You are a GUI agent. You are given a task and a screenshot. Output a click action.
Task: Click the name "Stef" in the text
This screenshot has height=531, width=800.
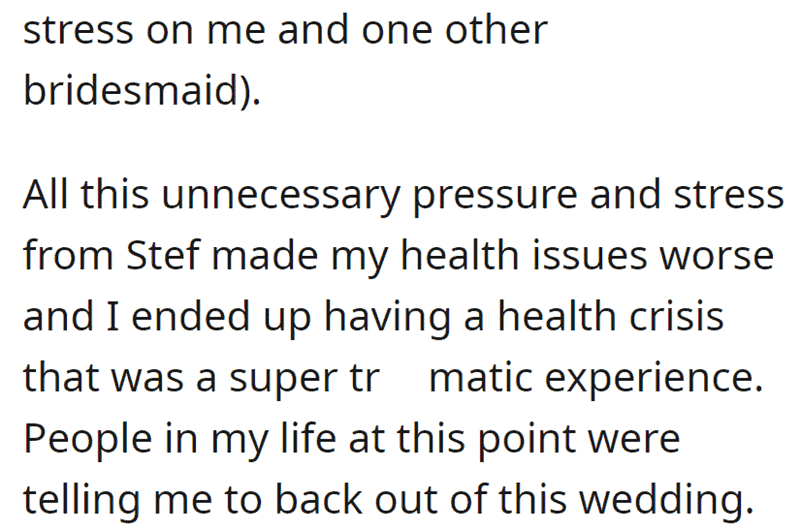[x=163, y=255]
